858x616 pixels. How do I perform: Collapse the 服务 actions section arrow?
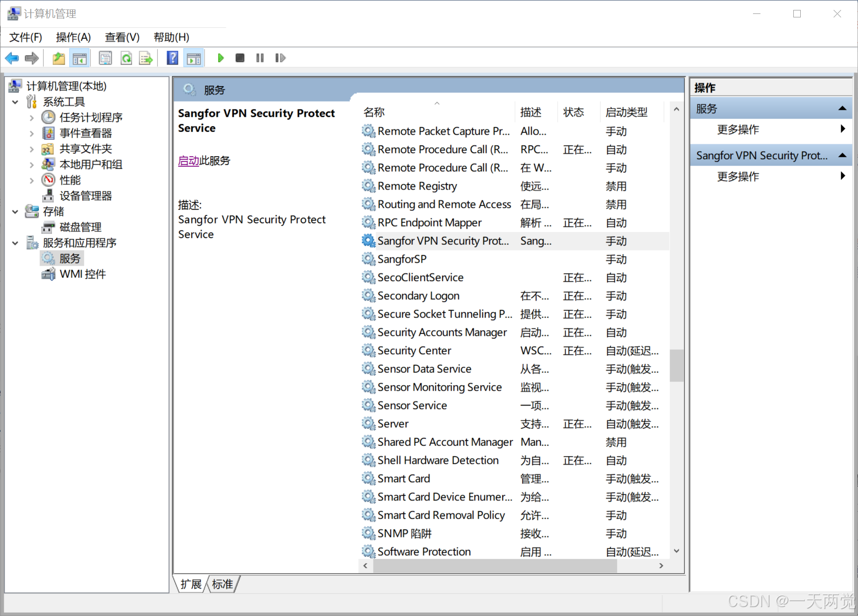842,108
